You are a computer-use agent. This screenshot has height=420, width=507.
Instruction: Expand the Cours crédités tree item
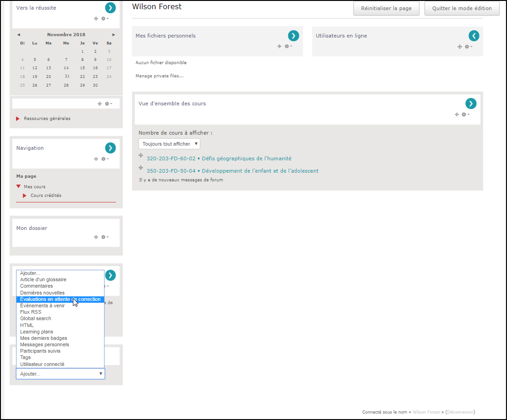[x=25, y=196]
